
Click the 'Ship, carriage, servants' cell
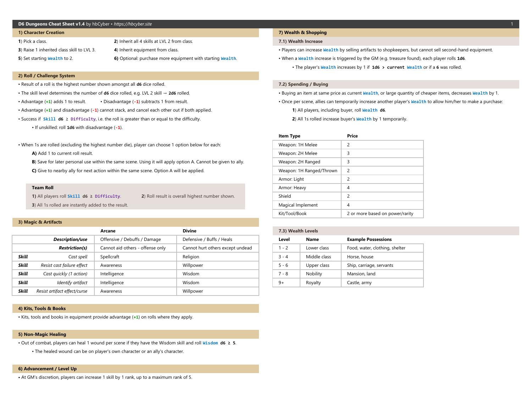tap(382, 265)
